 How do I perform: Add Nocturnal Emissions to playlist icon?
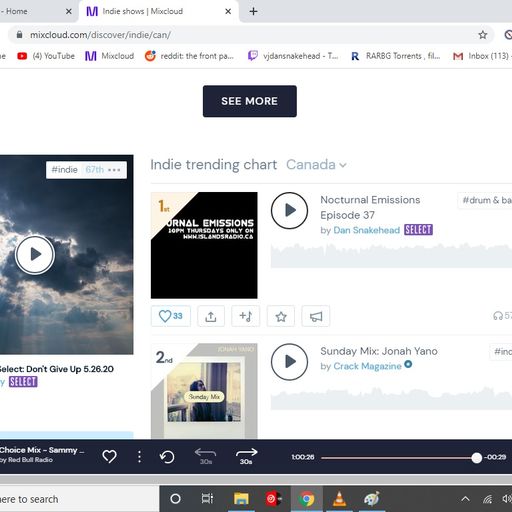246,316
